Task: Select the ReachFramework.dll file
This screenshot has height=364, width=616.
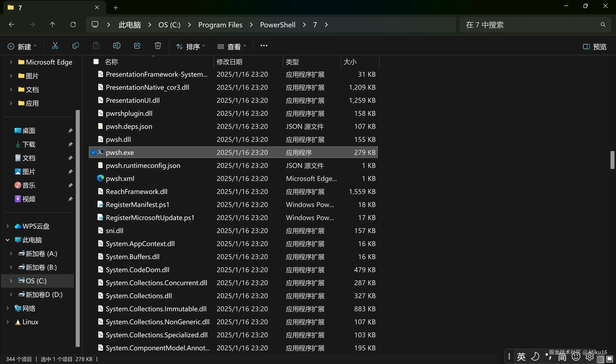Action: (x=233, y=192)
